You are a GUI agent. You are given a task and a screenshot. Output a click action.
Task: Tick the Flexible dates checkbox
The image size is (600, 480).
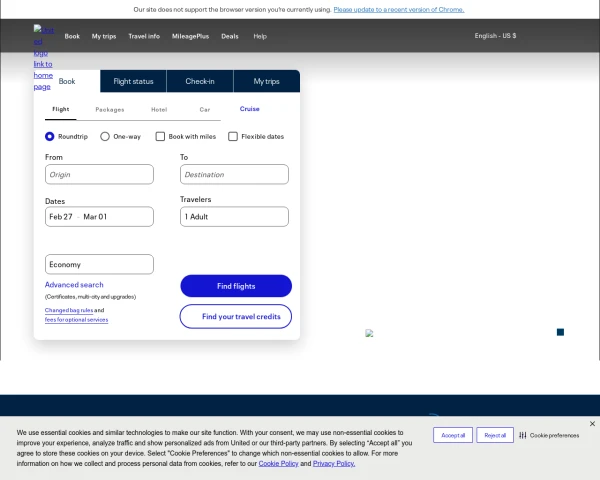[233, 136]
